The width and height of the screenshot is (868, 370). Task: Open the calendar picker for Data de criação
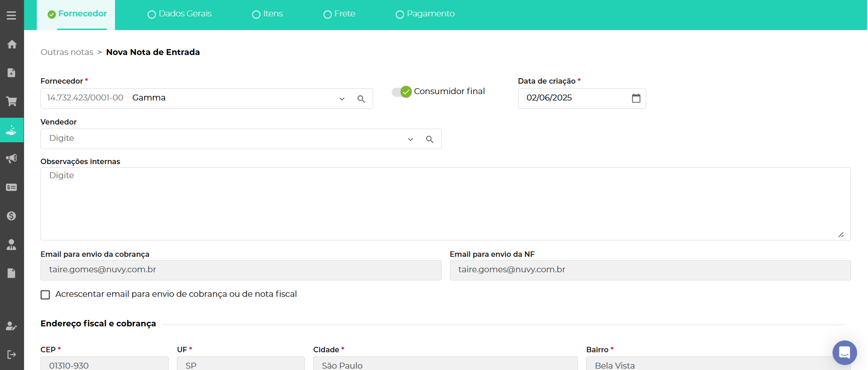click(636, 98)
